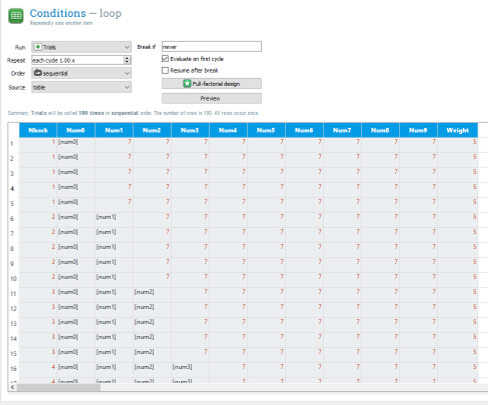Select row 6 header in table
This screenshot has height=405, width=488.
13,219
